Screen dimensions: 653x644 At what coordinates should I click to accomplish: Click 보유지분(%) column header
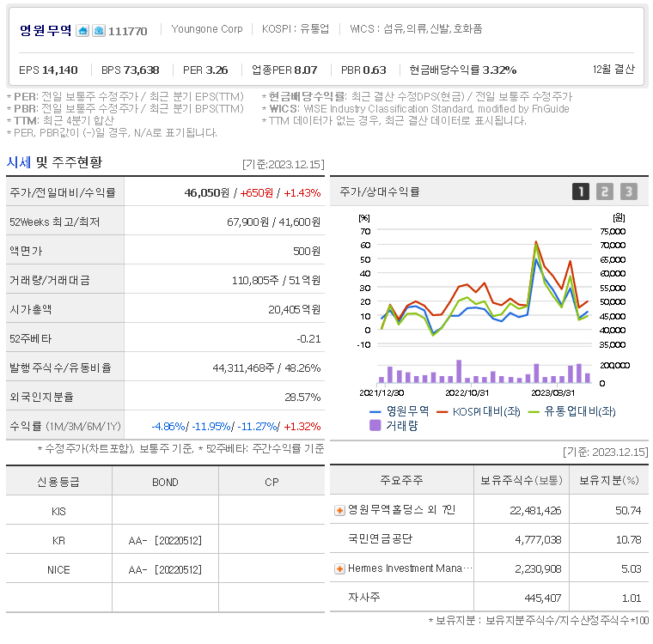[x=609, y=480]
